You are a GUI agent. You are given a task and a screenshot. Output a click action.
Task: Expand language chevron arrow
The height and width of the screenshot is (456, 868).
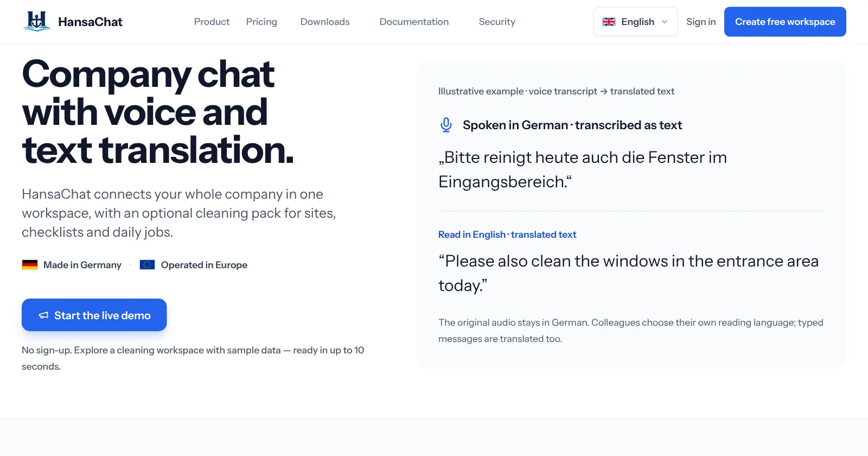pos(665,22)
